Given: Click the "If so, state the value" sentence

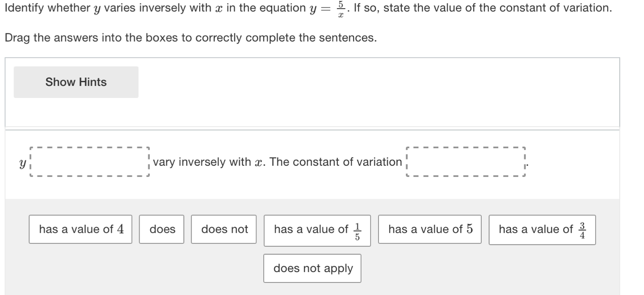Looking at the screenshot, I should coord(482,10).
